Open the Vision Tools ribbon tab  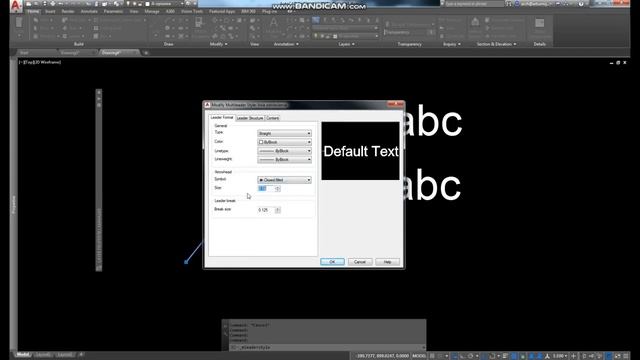point(192,11)
